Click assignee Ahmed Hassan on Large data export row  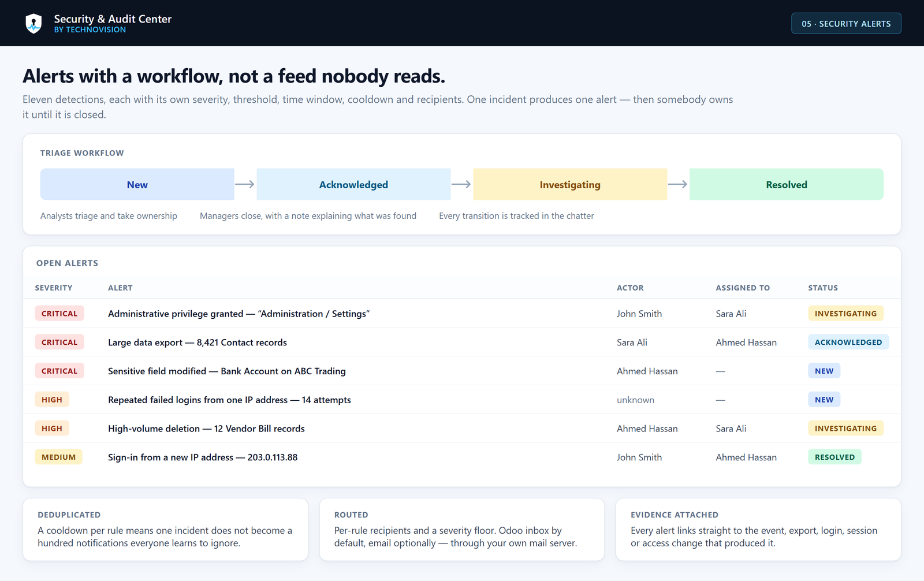(x=746, y=342)
